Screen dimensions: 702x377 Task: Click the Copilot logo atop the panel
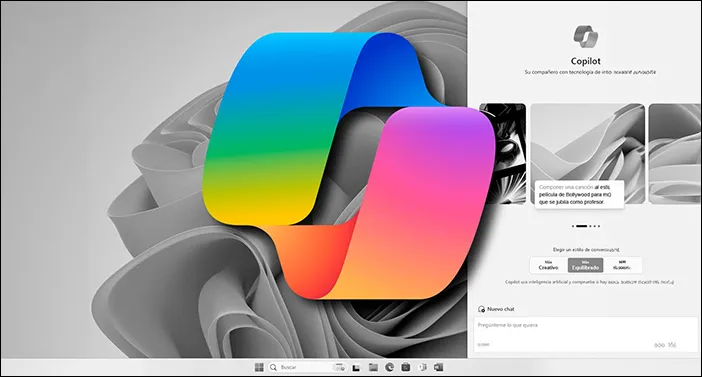click(x=586, y=36)
